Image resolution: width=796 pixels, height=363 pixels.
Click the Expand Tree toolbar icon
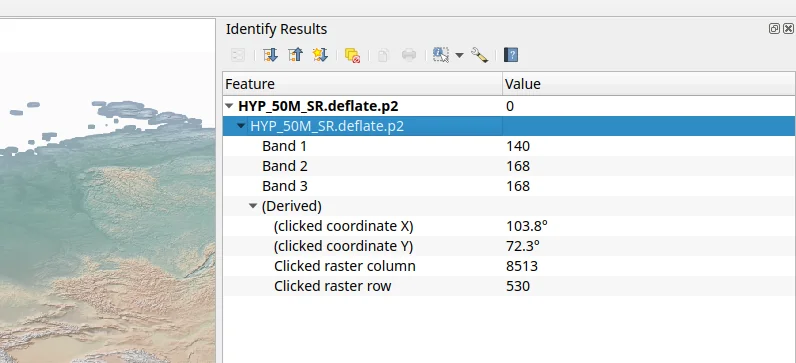[x=271, y=55]
